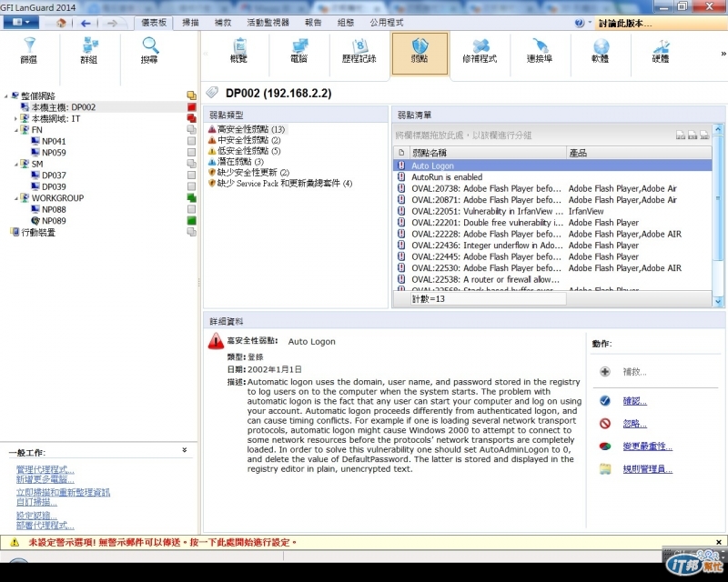Show more view icons with the » chevron
Image resolution: width=728 pixels, height=582 pixels.
[723, 54]
